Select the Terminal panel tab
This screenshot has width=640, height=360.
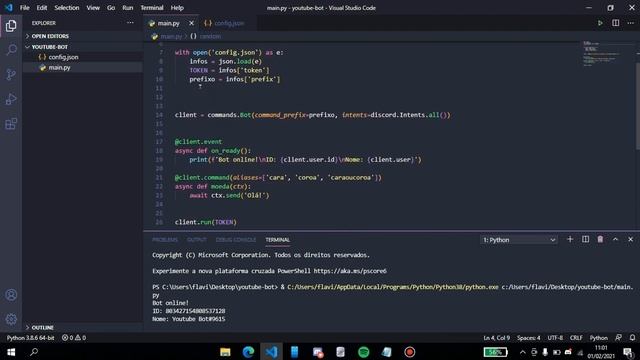click(x=278, y=240)
